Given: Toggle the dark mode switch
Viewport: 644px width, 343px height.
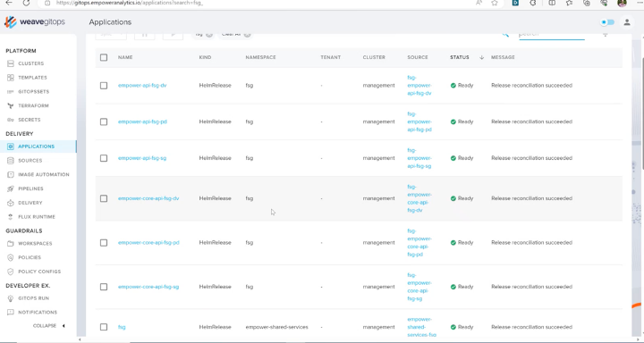Looking at the screenshot, I should (608, 22).
